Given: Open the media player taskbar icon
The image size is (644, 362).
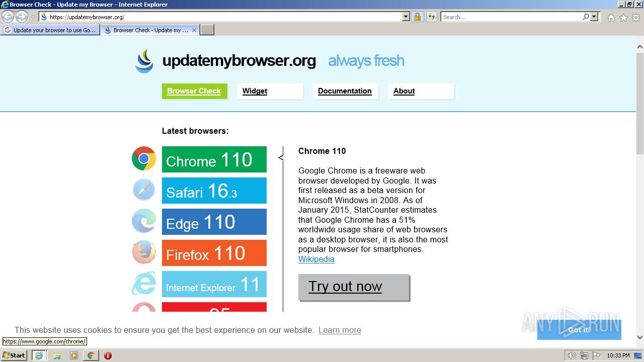Looking at the screenshot, I should (x=74, y=355).
